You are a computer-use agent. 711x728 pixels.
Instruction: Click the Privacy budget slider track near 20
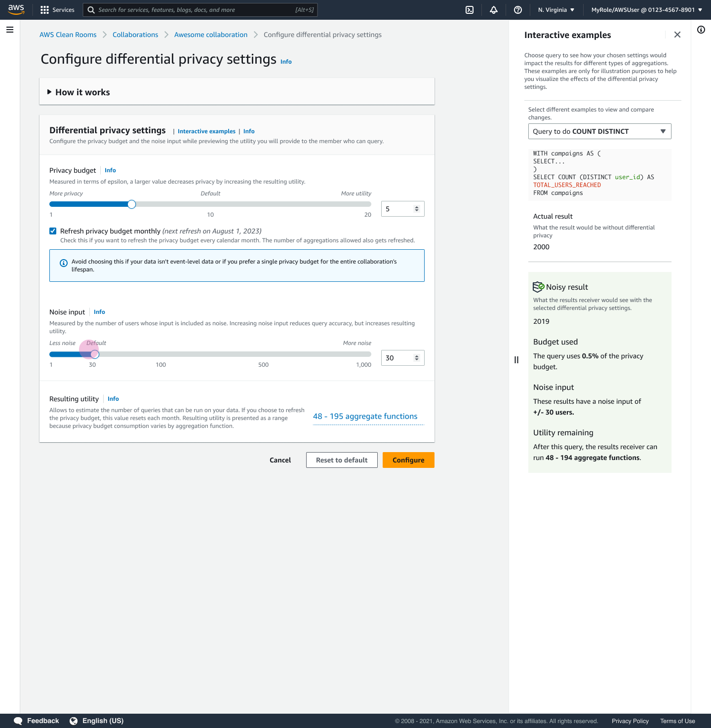[367, 204]
